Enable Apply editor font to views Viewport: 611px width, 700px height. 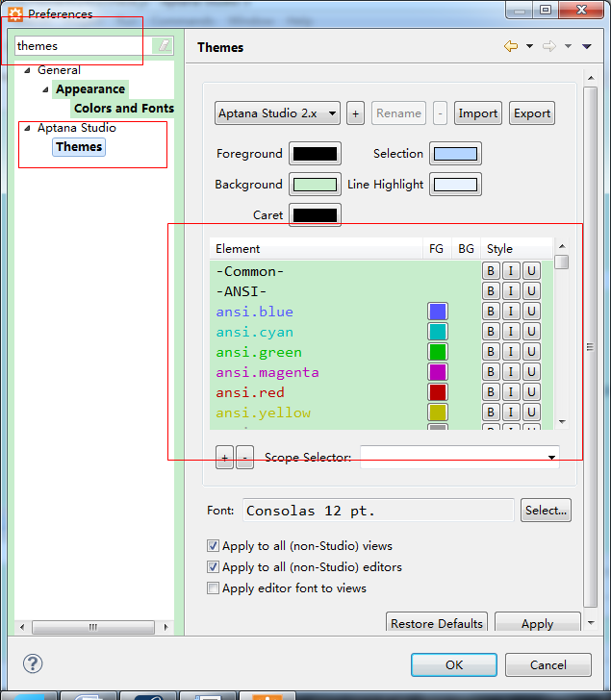tap(214, 588)
